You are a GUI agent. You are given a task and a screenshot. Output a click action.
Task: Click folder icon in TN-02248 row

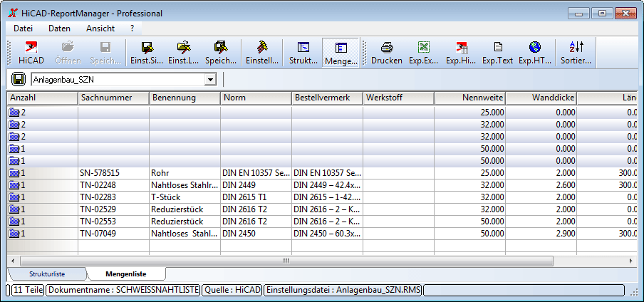pos(15,185)
